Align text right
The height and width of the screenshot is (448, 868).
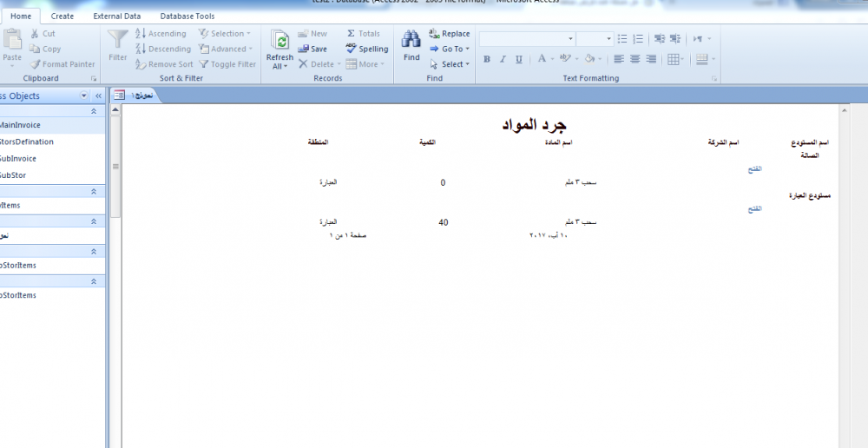pos(651,59)
